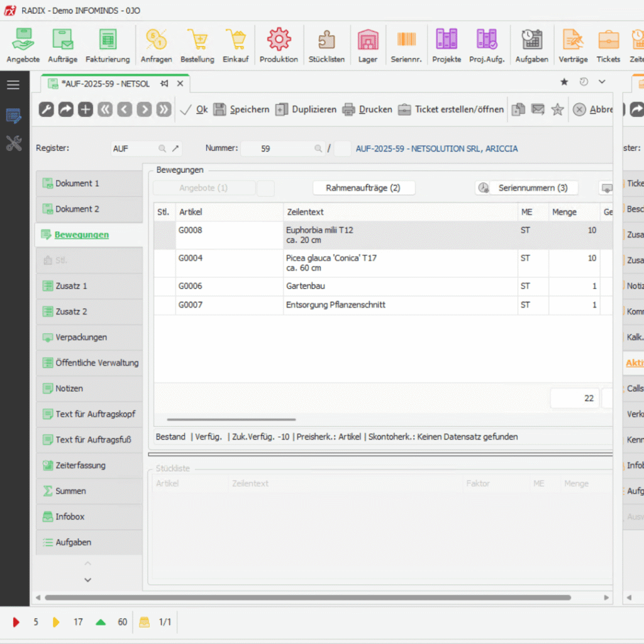
Task: Open the Fakturierung module
Action: pyautogui.click(x=108, y=45)
